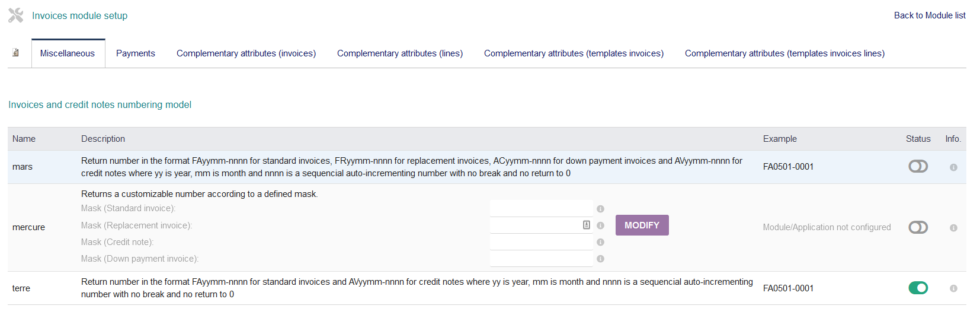Screen dimensions: 980x318
Task: Click the small invoice module tab icon
Action: (x=16, y=53)
